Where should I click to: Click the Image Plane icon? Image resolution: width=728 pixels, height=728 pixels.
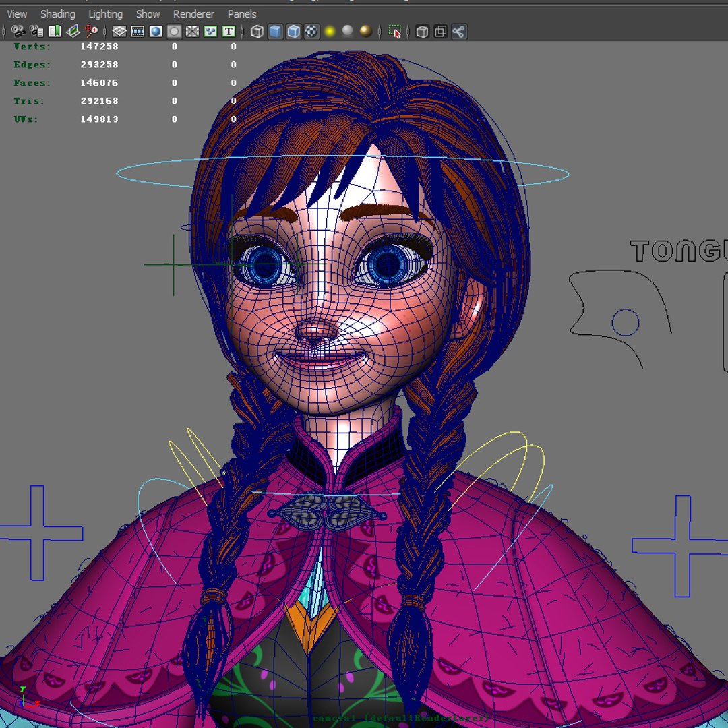pyautogui.click(x=73, y=32)
